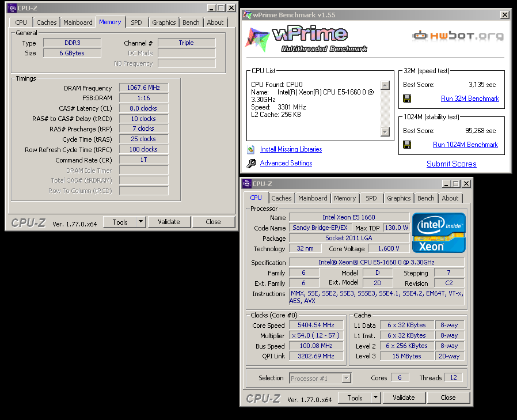The width and height of the screenshot is (517, 420).
Task: Open Mainboard tab in Memory window
Action: pos(78,22)
